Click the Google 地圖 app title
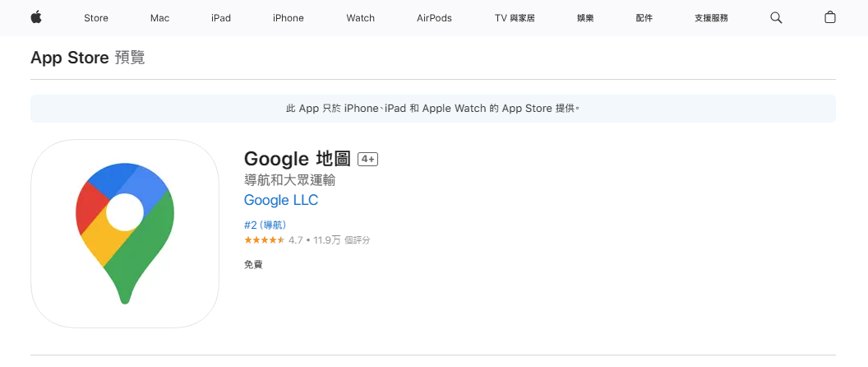The height and width of the screenshot is (367, 868). click(x=298, y=158)
